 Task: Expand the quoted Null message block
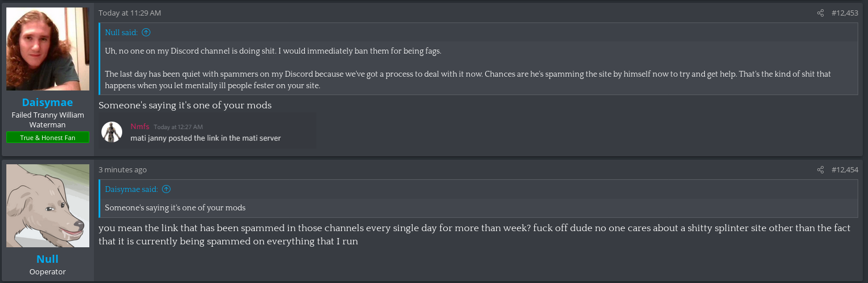(x=479, y=68)
